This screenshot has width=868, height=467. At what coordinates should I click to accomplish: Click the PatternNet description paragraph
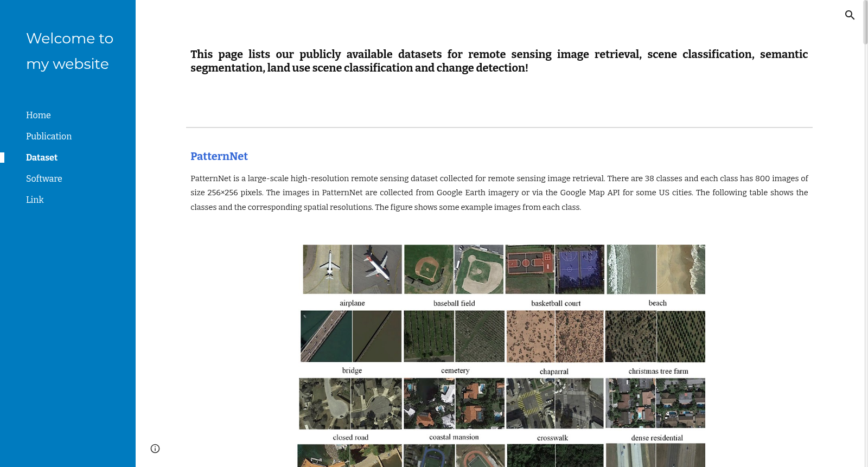click(499, 193)
